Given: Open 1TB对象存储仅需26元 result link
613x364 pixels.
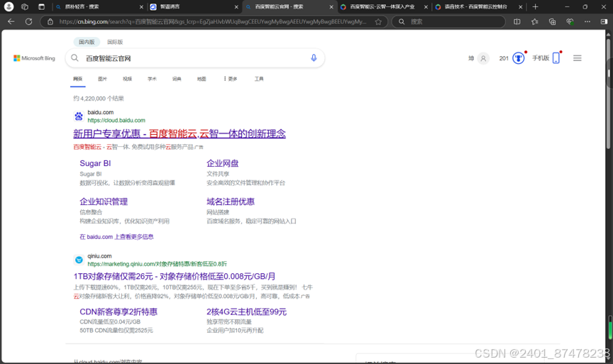Looking at the screenshot, I should (175, 277).
